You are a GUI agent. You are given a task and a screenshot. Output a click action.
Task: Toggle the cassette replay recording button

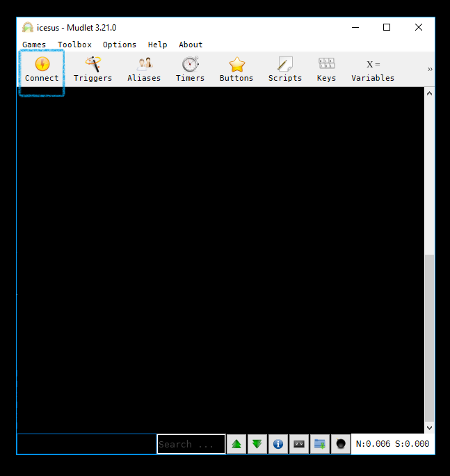tap(299, 444)
